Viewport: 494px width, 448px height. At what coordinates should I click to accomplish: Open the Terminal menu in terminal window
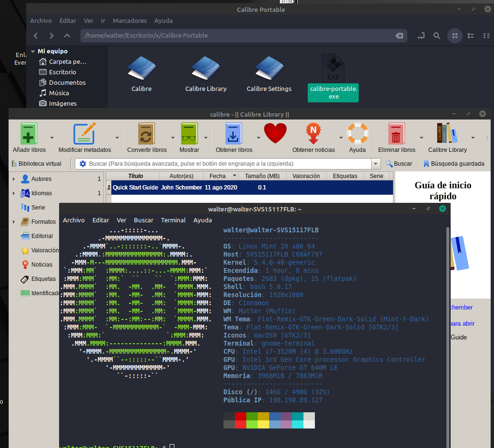[x=173, y=220]
